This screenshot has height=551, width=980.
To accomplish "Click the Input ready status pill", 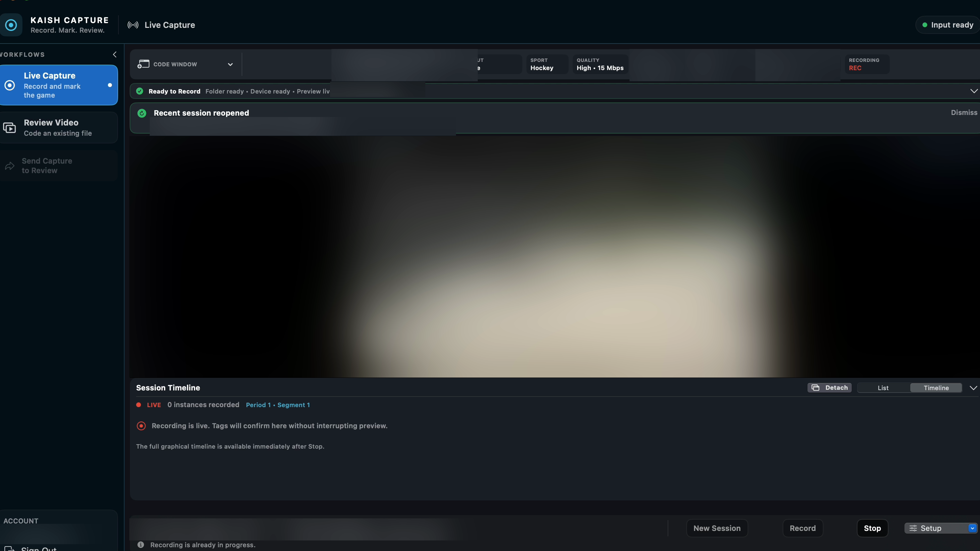I will click(947, 25).
